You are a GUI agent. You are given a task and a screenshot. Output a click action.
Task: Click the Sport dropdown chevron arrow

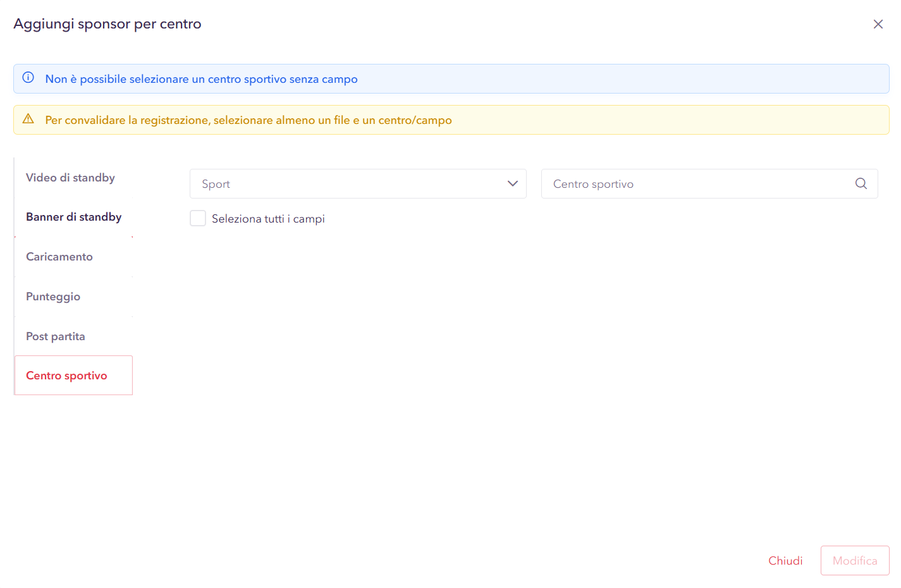pyautogui.click(x=512, y=183)
